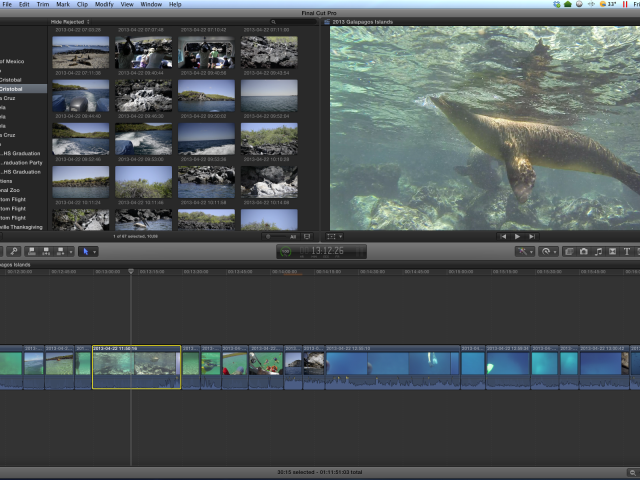Click the Background Tasks 100 percent indicator
Viewport: 640px width, 480px height.
pos(286,251)
